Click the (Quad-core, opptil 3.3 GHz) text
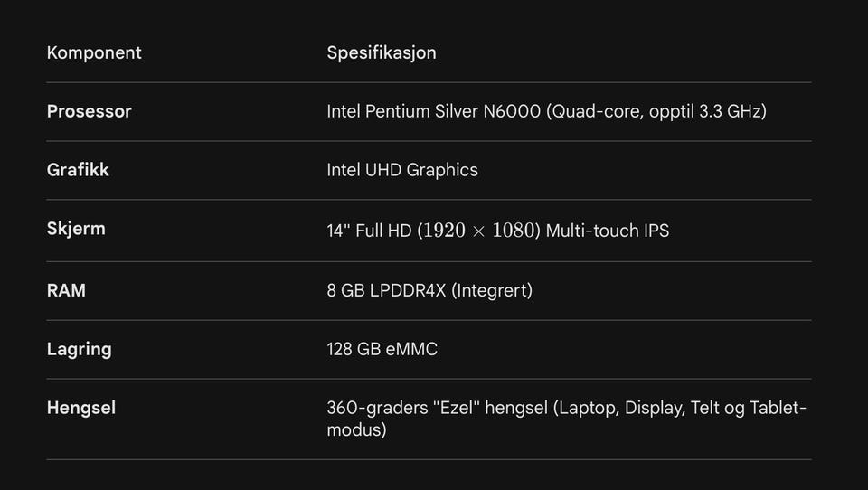868x490 pixels. 656,111
